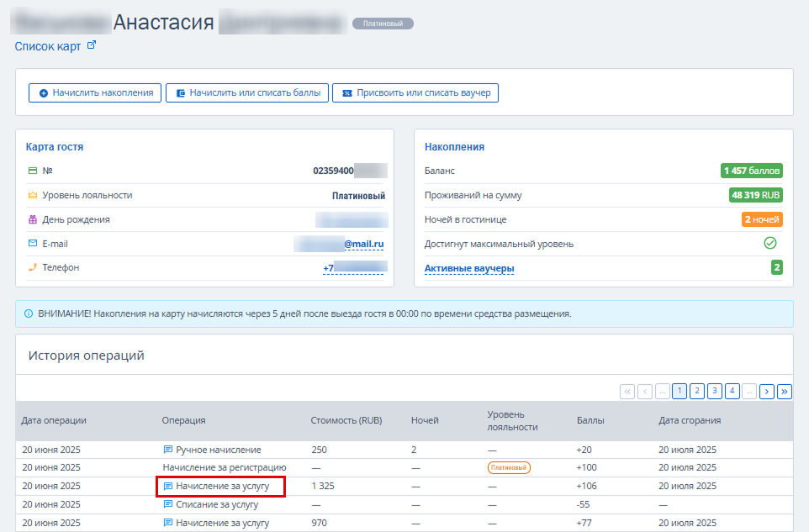Select page 3 in pagination

(715, 391)
